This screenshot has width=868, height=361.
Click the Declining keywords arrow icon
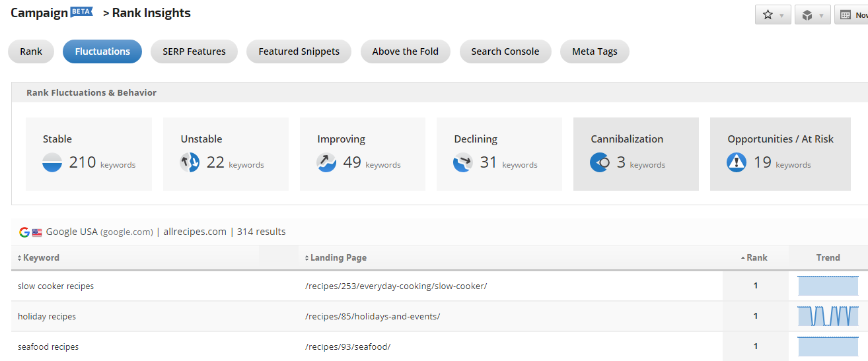(x=463, y=162)
